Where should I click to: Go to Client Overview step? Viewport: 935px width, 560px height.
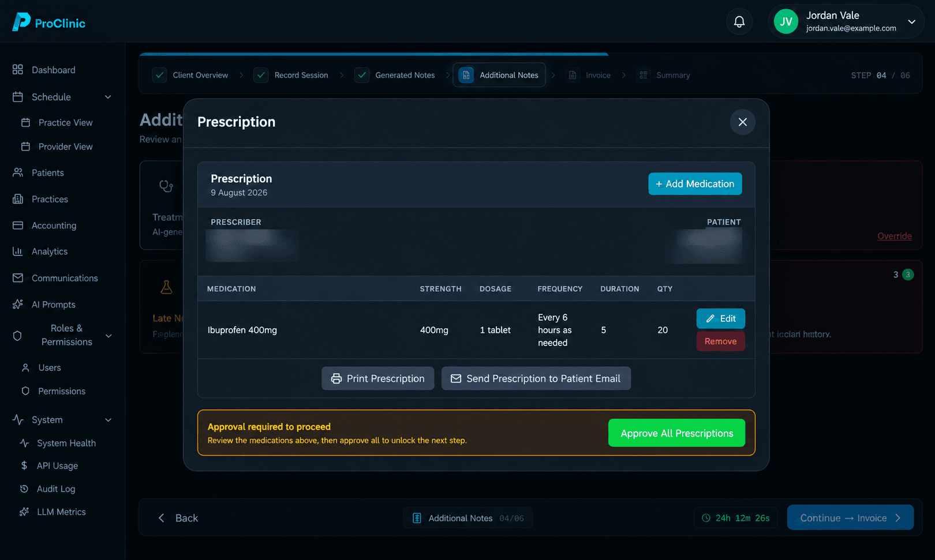(191, 75)
